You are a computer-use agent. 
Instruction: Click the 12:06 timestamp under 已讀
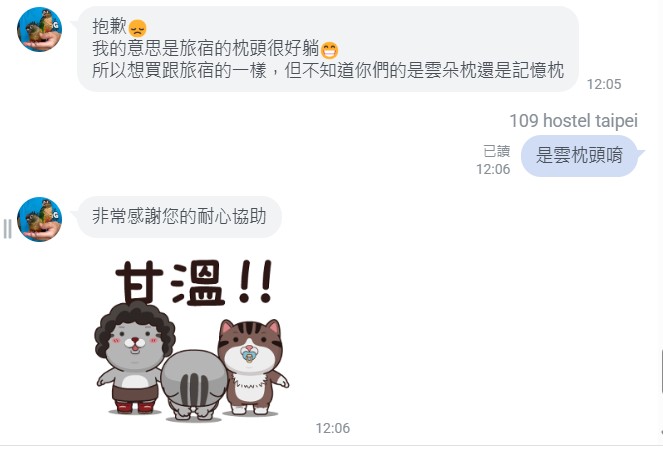click(x=493, y=169)
